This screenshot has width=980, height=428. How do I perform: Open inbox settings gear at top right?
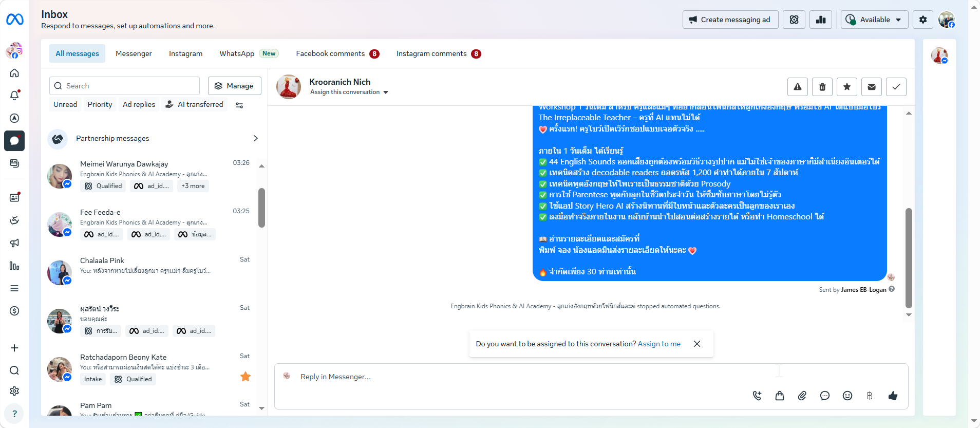(x=923, y=20)
